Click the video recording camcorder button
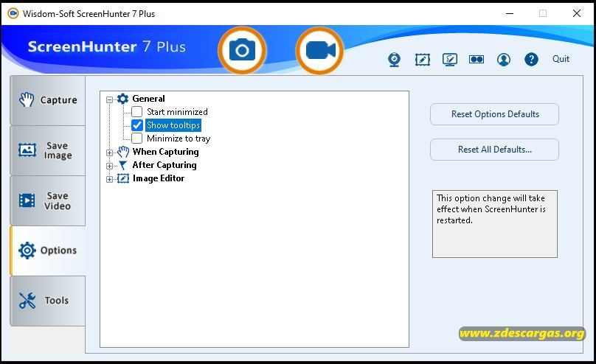The height and width of the screenshot is (364, 596). [319, 50]
